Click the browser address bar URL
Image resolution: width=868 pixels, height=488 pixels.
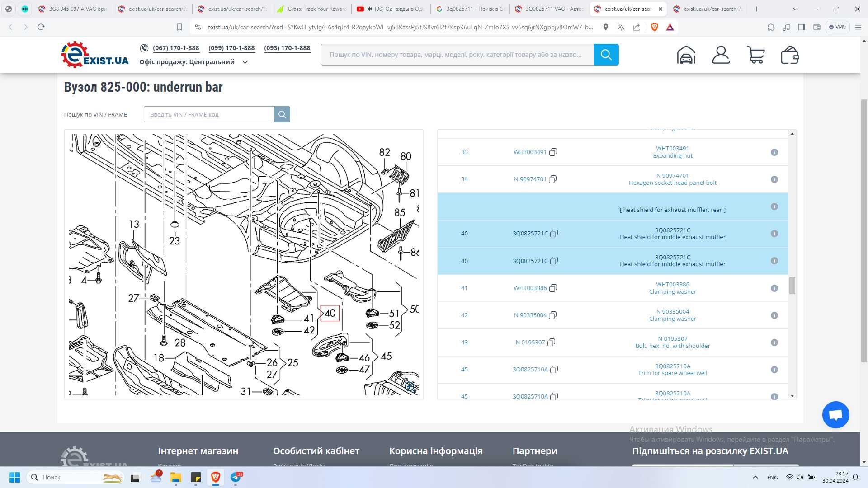coord(400,27)
